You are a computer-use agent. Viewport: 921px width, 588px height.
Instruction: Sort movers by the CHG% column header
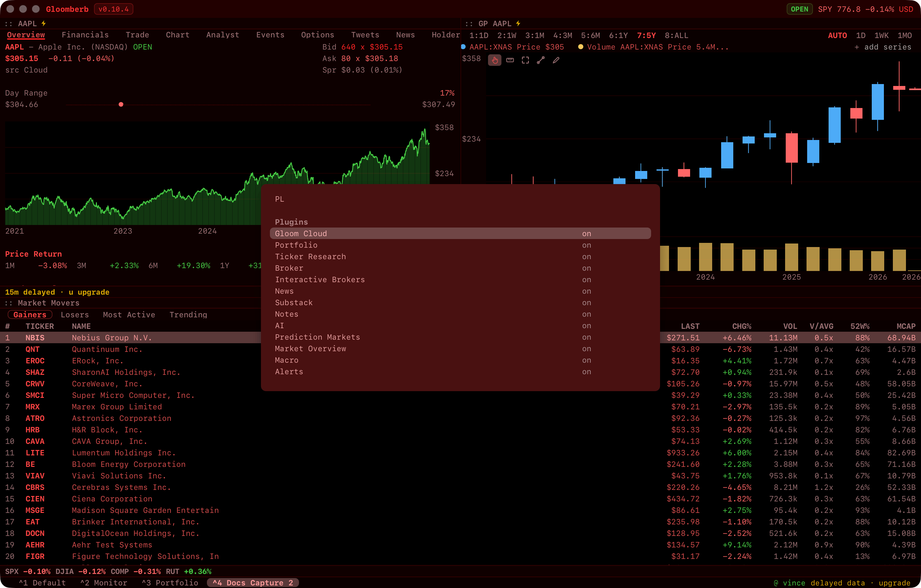tap(742, 326)
